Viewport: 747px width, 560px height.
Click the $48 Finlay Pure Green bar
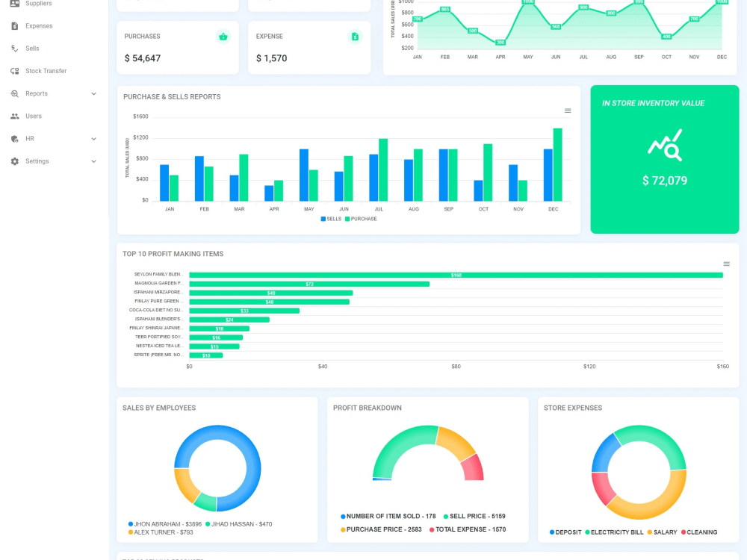pyautogui.click(x=269, y=302)
